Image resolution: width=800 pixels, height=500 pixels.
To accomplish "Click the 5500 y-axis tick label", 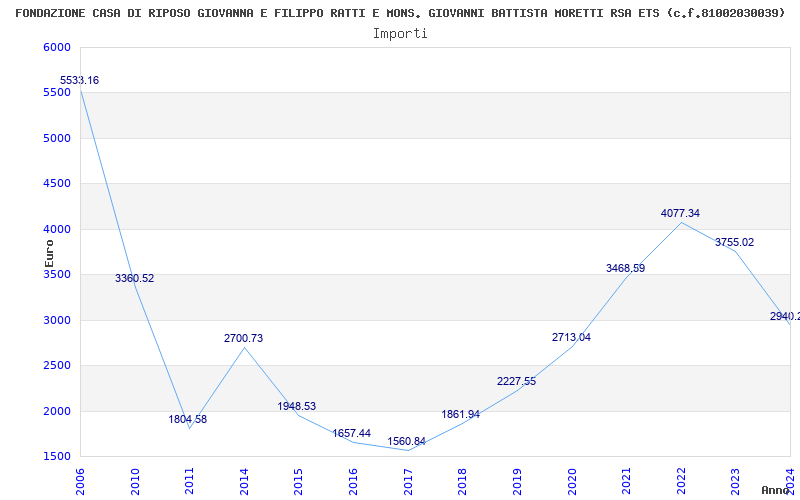I will point(55,93).
